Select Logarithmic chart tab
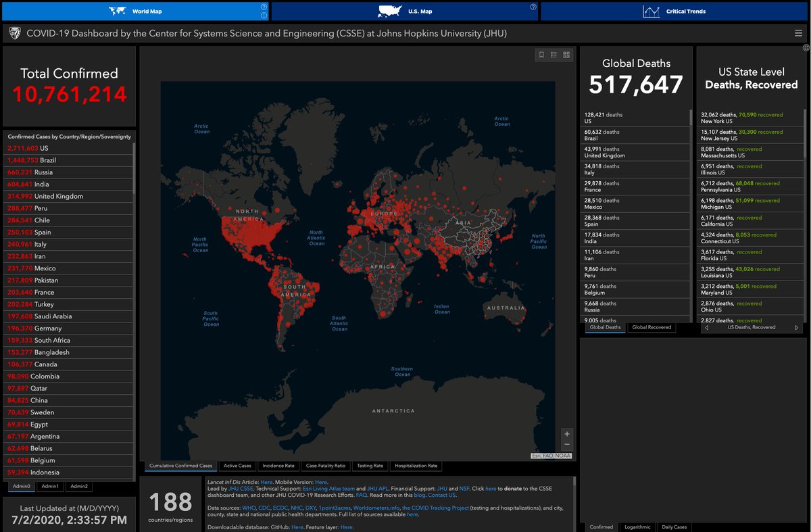This screenshot has height=532, width=811. (x=637, y=527)
